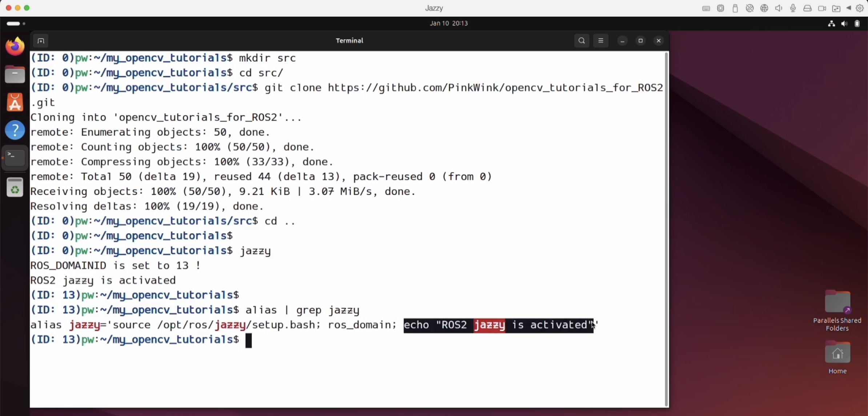
Task: Open the terminal hamburger menu
Action: point(601,41)
